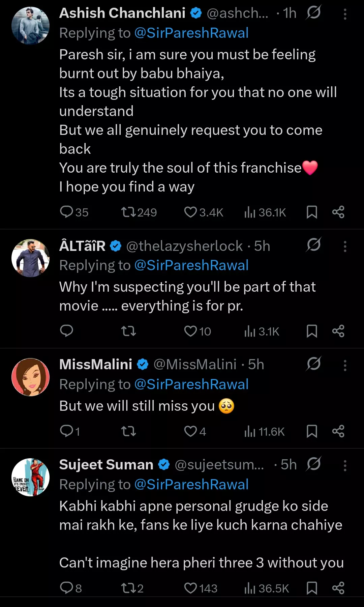Screen dimensions: 364x607
Task: Repost Ashish Chanchlani's reply
Action: click(x=128, y=212)
